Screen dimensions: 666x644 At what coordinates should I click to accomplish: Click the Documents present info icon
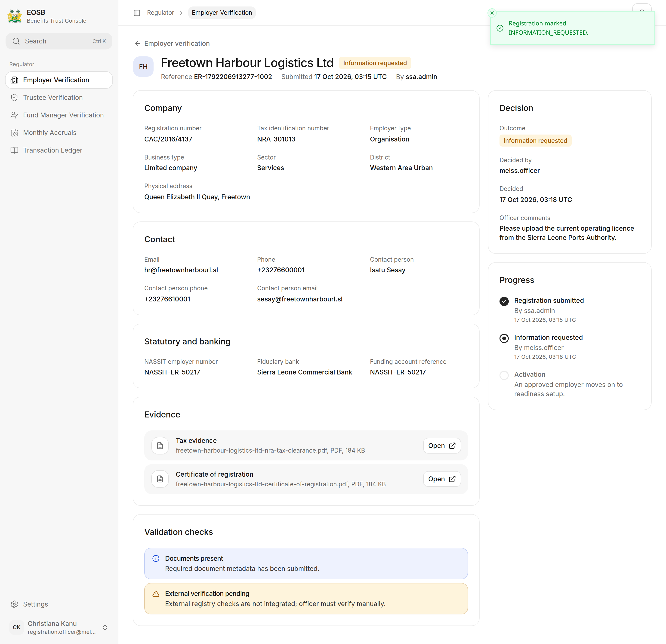click(156, 558)
